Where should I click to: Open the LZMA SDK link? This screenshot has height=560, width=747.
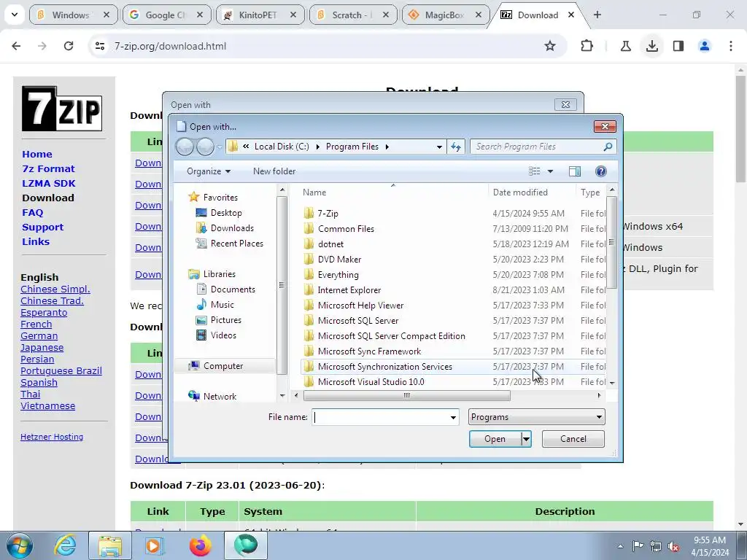pyautogui.click(x=49, y=183)
